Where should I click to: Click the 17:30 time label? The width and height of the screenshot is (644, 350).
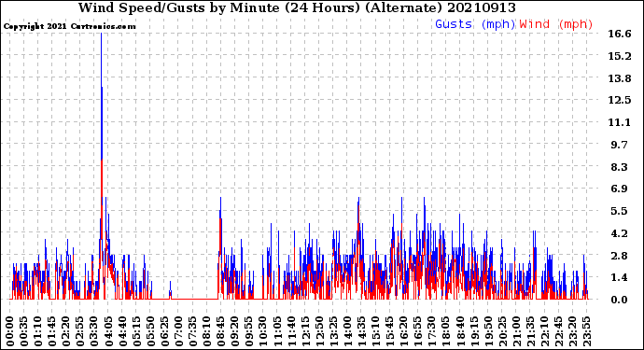[x=431, y=331]
